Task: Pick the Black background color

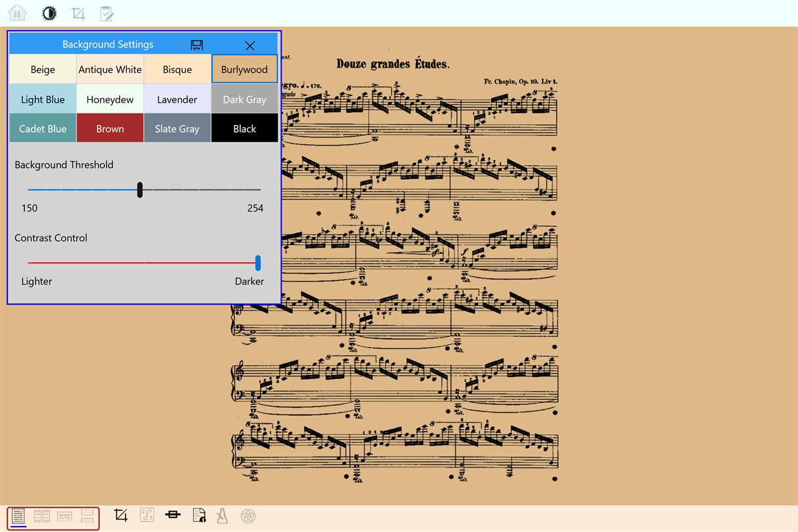Action: point(244,129)
